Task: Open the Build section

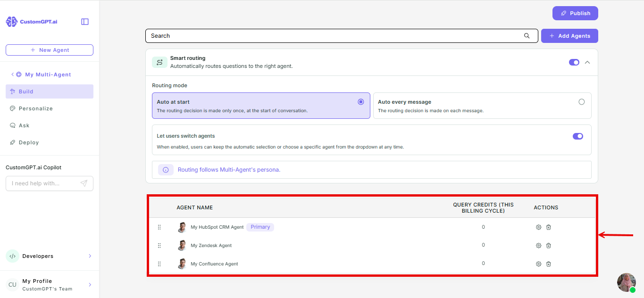Action: 50,91
